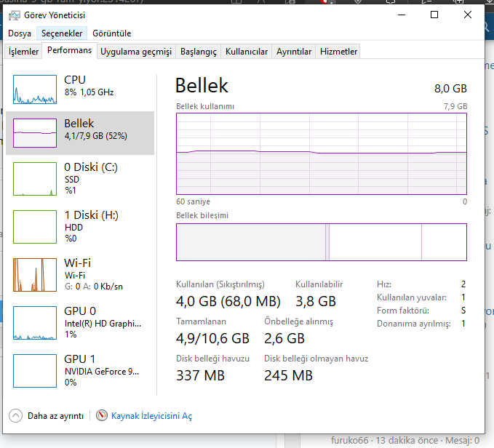The width and height of the screenshot is (494, 448).
Task: Click the Form faktörü: label
Action: click(x=403, y=311)
